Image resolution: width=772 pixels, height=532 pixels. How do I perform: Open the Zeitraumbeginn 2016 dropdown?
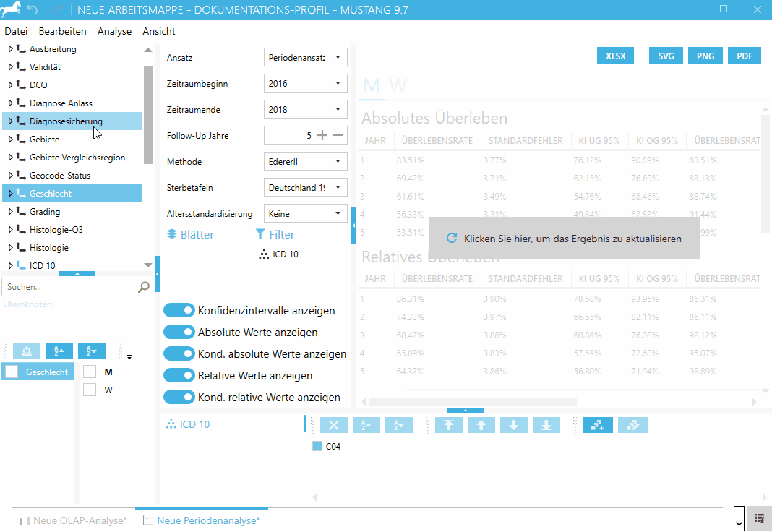tap(306, 84)
